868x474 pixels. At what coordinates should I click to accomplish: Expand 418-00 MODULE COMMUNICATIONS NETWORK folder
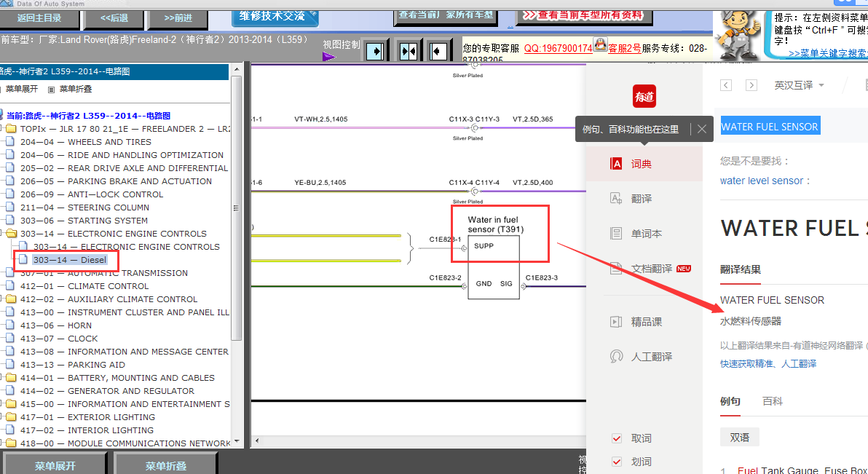coord(10,443)
